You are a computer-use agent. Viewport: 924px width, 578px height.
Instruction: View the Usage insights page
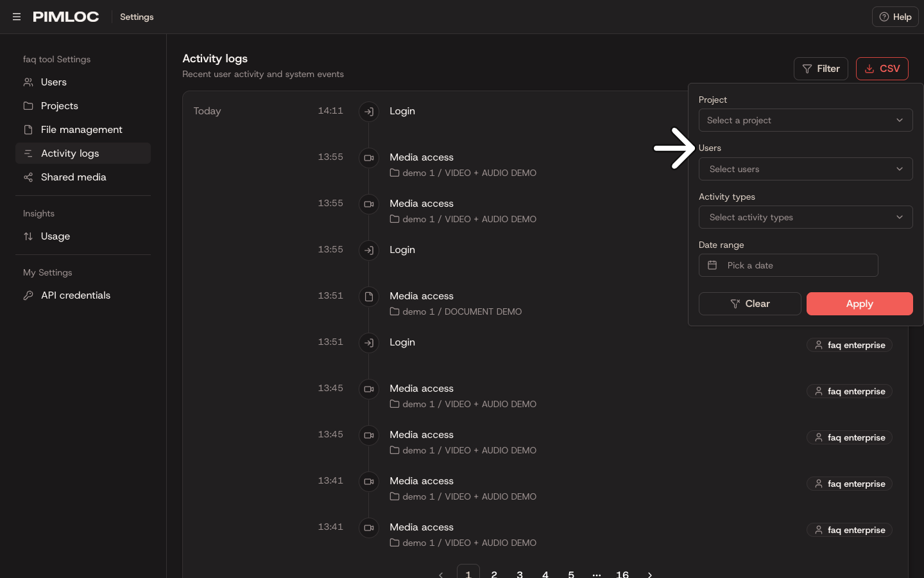click(83, 236)
